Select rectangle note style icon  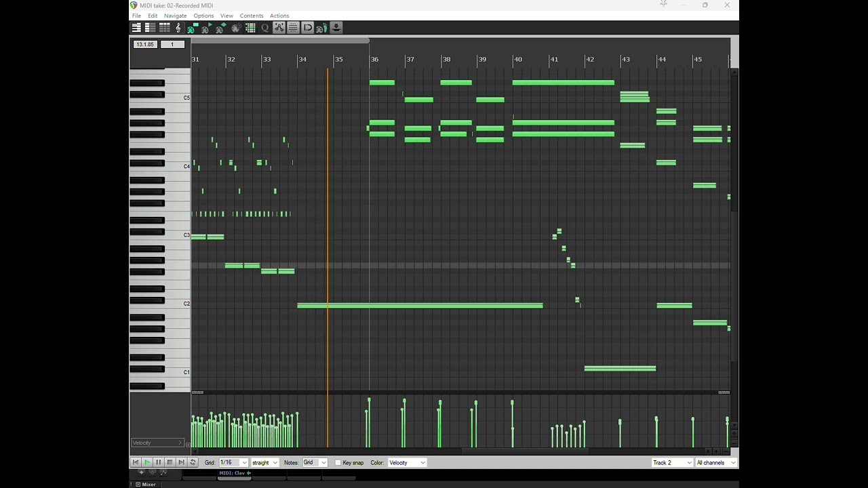(192, 28)
